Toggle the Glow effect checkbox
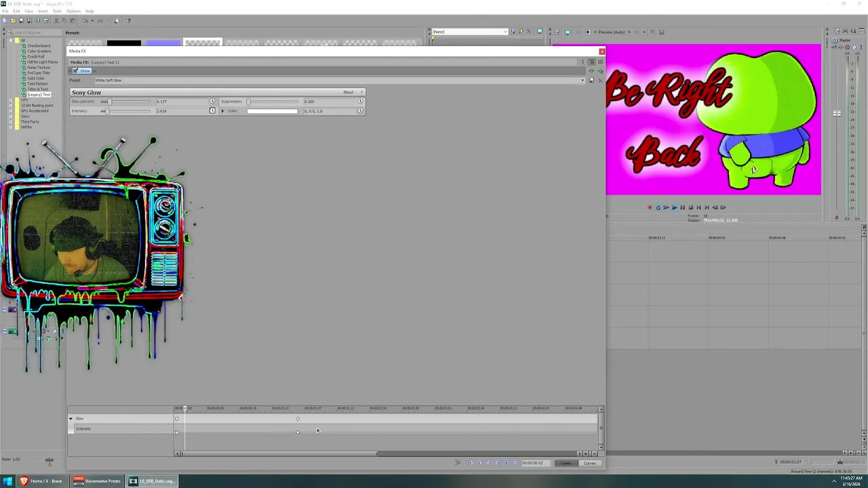This screenshot has width=868, height=488. 75,70
